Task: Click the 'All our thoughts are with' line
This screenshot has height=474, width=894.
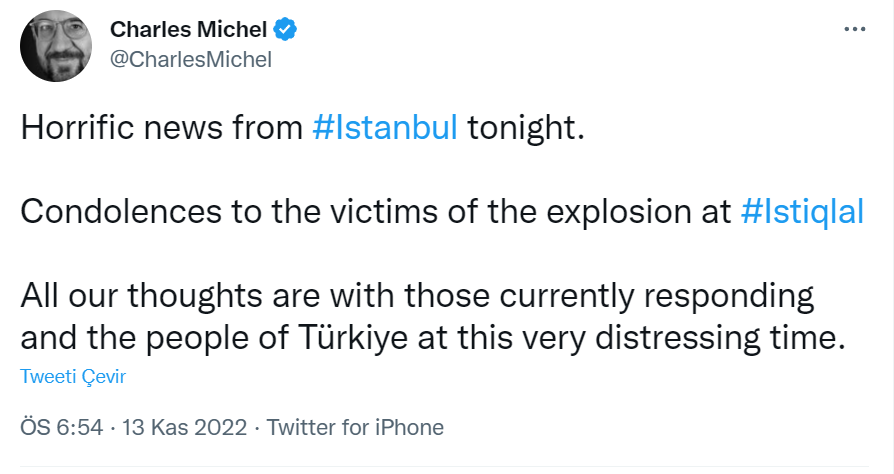Action: click(208, 296)
